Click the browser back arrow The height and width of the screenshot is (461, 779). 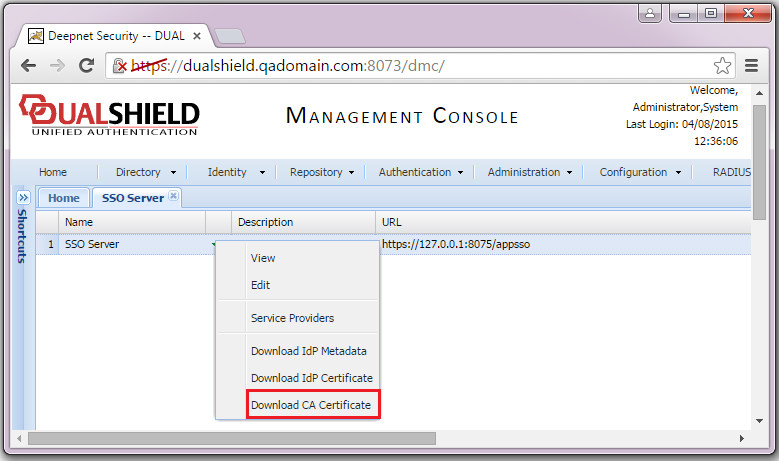tap(28, 66)
